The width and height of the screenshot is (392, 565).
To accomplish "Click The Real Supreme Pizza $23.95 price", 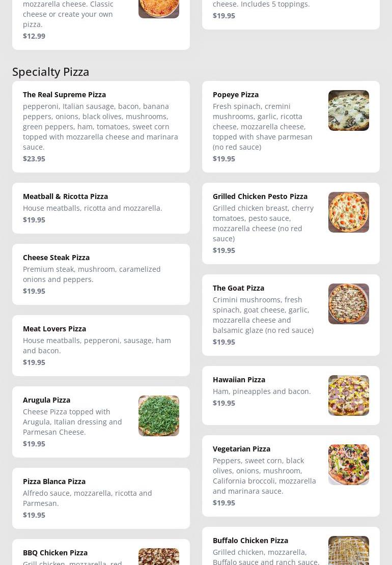I will pos(34,159).
